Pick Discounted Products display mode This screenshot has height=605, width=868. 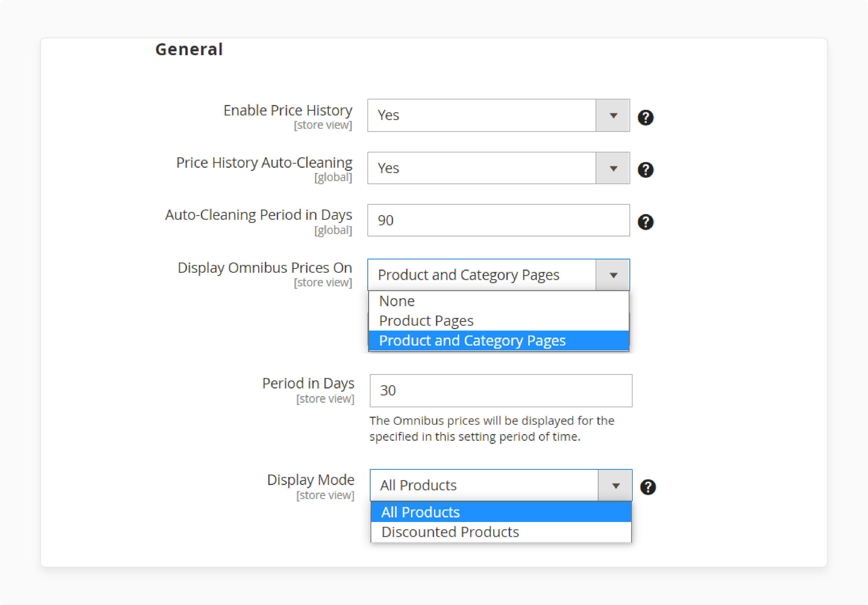(x=501, y=532)
